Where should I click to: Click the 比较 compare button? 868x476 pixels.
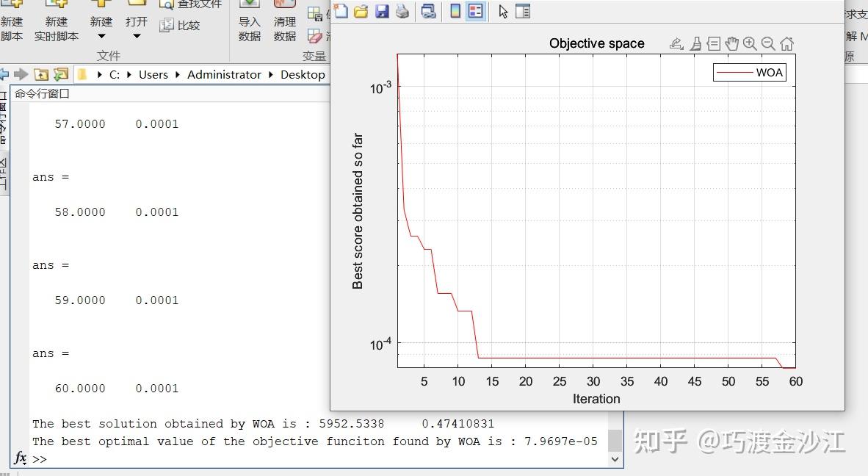tap(179, 26)
